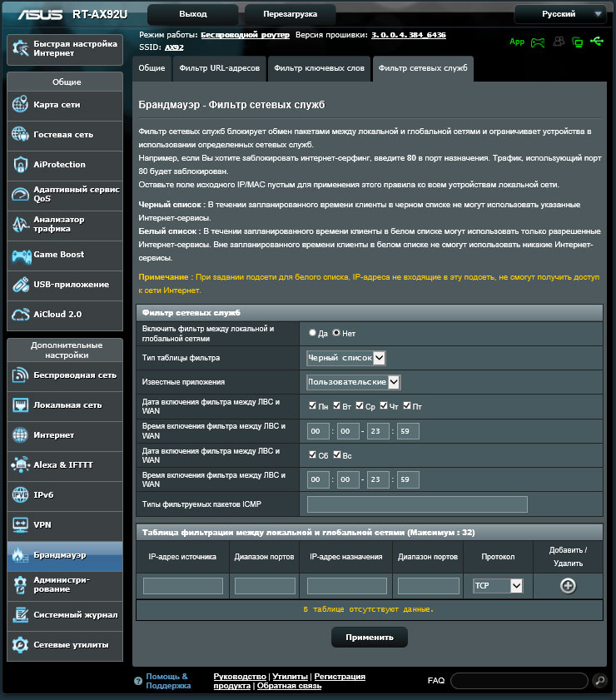Viewport: 616px width, 700px height.
Task: Click the source port range input field
Action: [265, 585]
